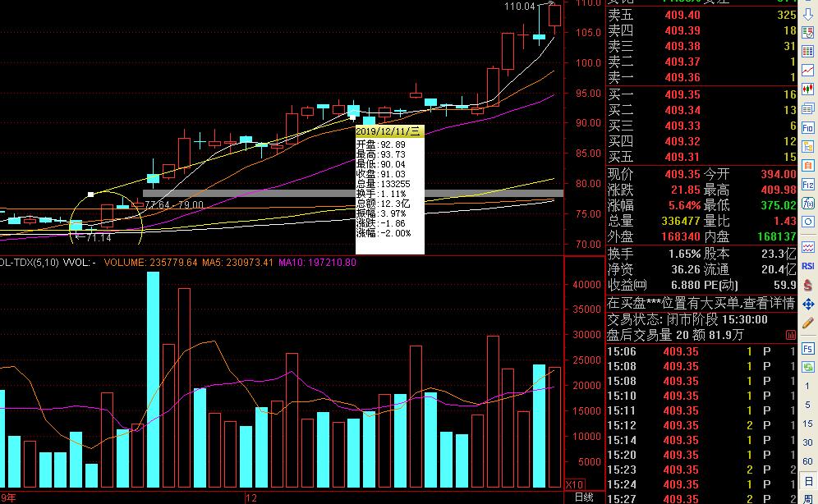
Task: Click the 查看详情 large buy order link
Action: click(x=770, y=303)
